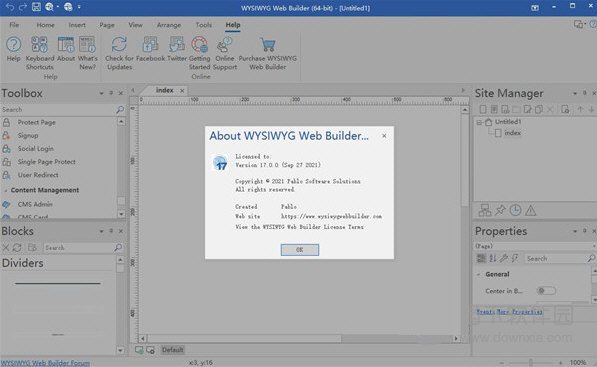Click the Redo icon in title bar
This screenshot has height=367, width=597.
click(22, 7)
